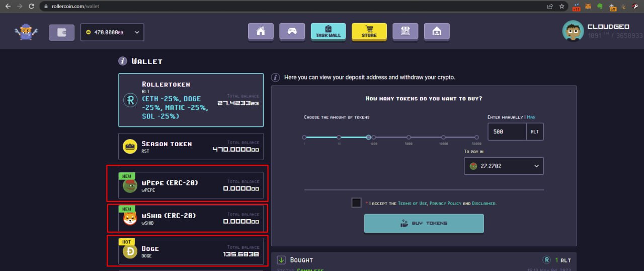Open the Task Wall tab

328,31
